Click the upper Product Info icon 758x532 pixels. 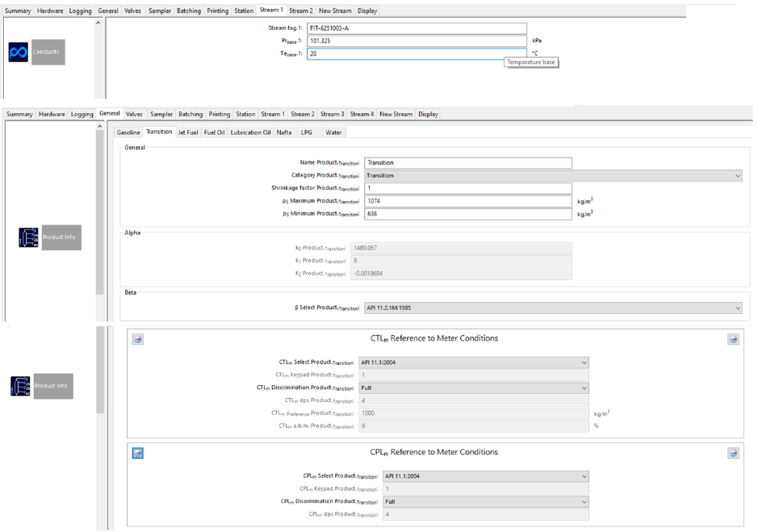click(x=28, y=237)
